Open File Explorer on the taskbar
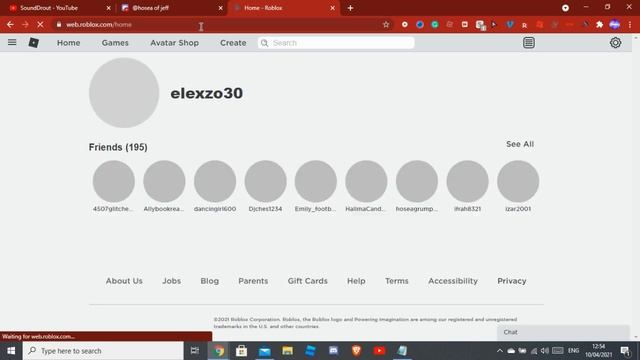The height and width of the screenshot is (360, 640). click(287, 351)
